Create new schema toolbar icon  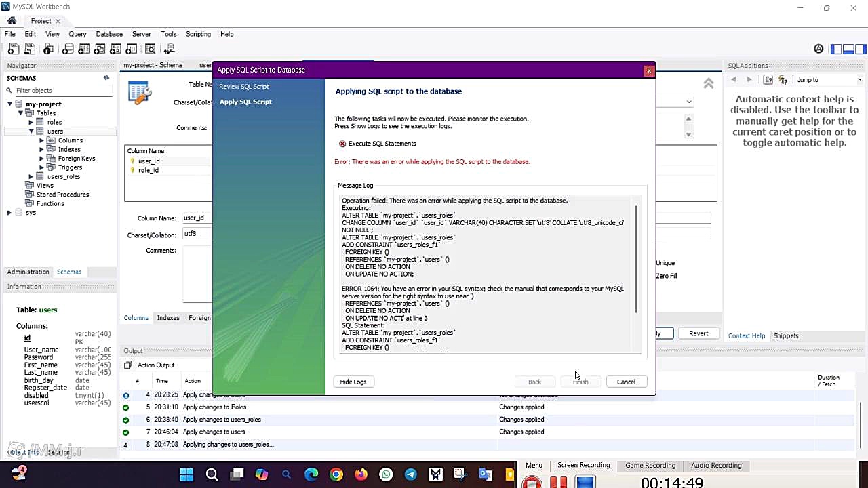[68, 49]
